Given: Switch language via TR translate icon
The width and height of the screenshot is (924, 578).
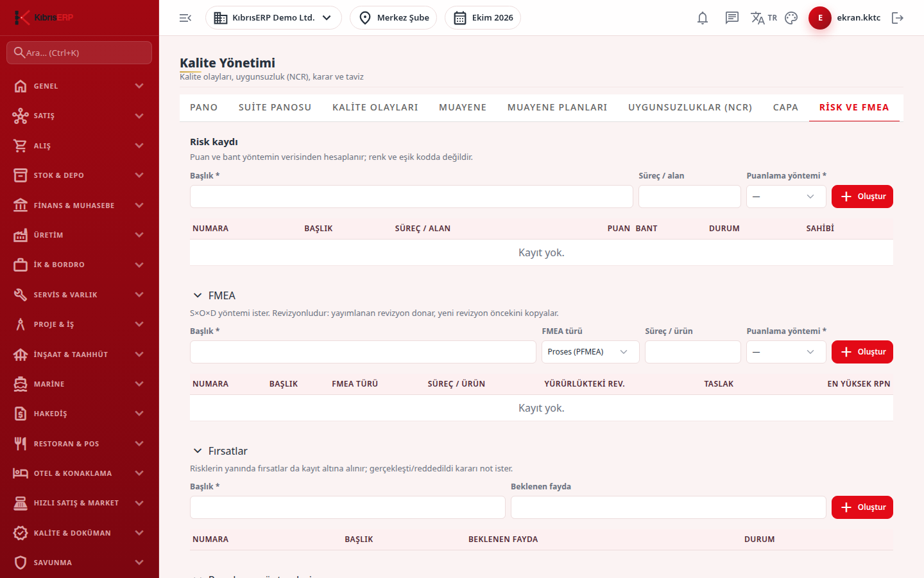Looking at the screenshot, I should tap(764, 18).
